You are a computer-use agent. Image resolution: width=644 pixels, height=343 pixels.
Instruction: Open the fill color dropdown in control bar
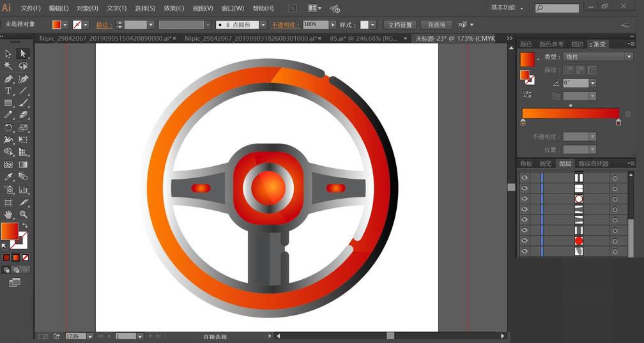click(x=65, y=25)
